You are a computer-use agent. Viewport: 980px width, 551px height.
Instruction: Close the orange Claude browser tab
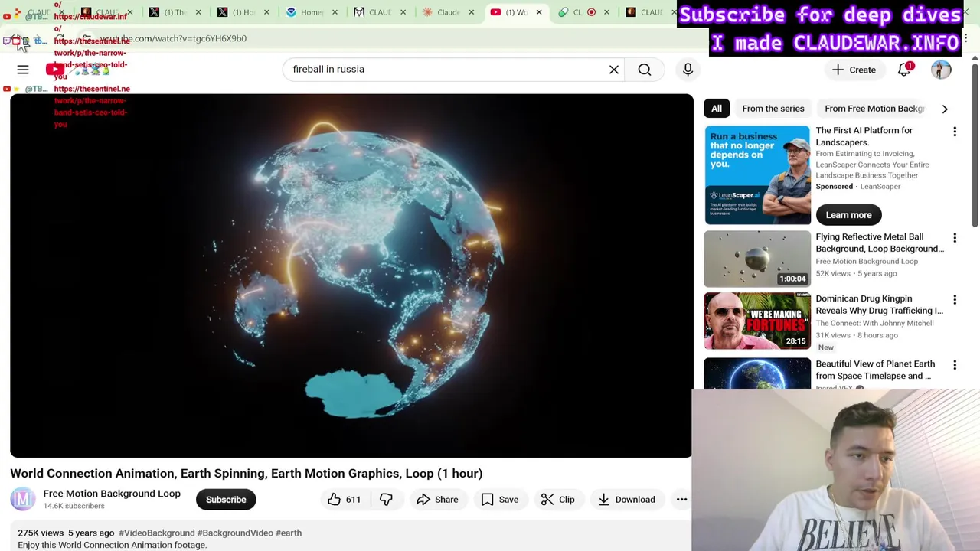tap(472, 12)
